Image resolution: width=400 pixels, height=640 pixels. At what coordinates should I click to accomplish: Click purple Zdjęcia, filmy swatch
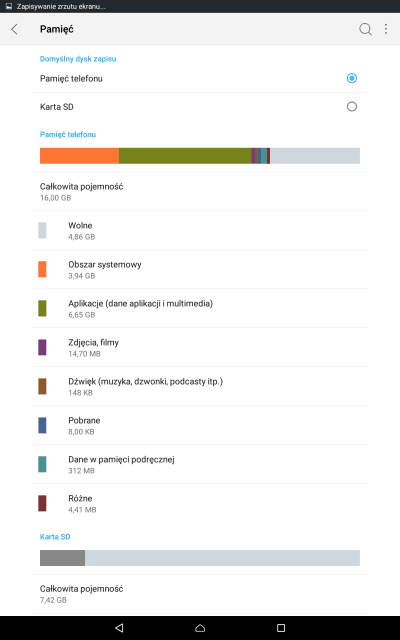click(42, 347)
